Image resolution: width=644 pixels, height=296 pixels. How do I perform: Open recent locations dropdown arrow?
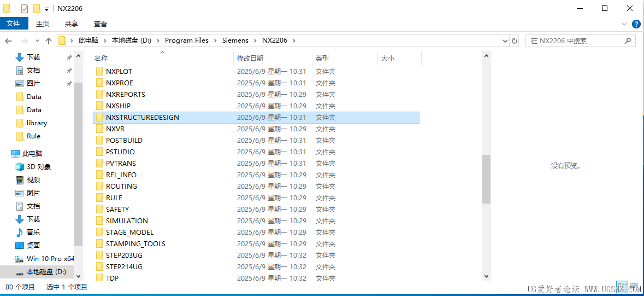click(x=37, y=40)
